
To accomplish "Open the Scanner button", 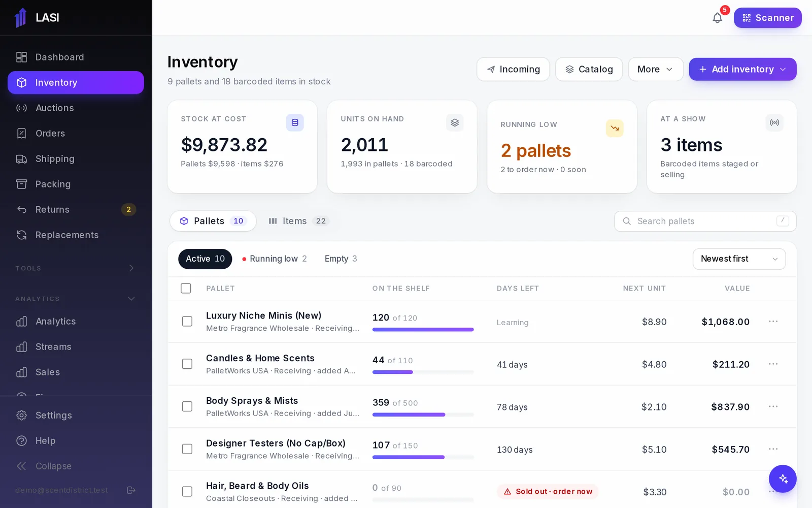I will [x=768, y=18].
